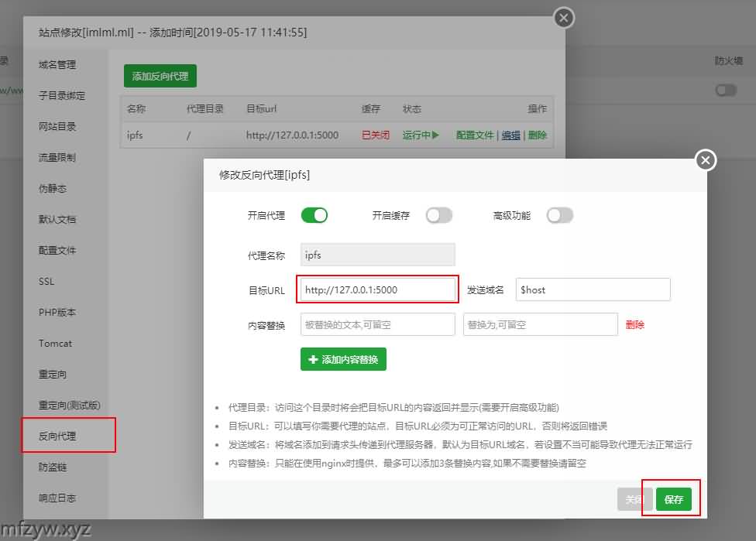Image resolution: width=756 pixels, height=541 pixels.
Task: Go to PHP版本 settings
Action: [57, 313]
